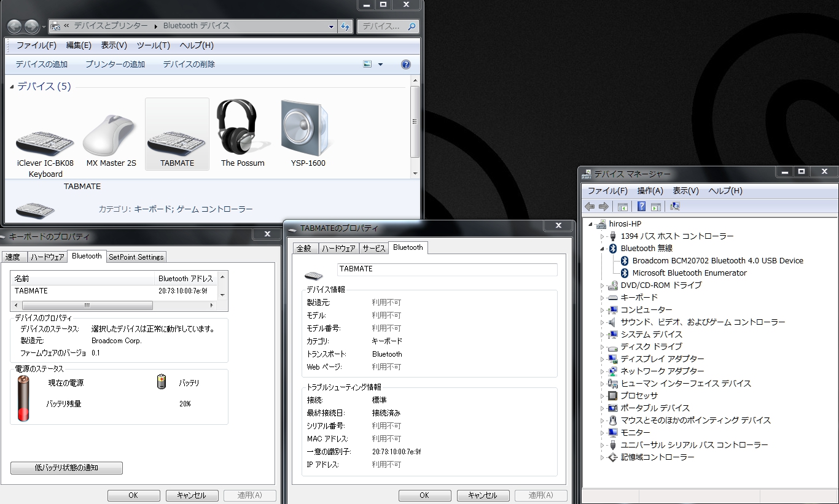Screen dimensions: 839x504
Task: Open the ツール(T) menu in Bluetooth devices window
Action: pyautogui.click(x=153, y=45)
